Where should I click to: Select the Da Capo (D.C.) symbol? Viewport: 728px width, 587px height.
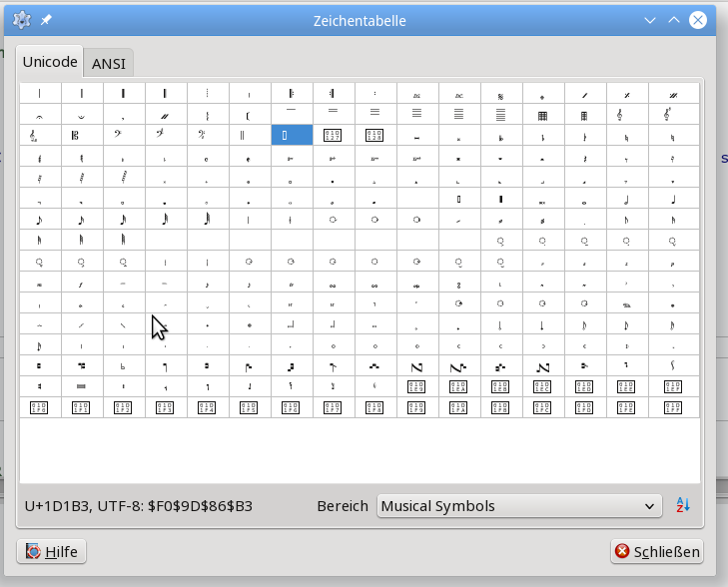pos(458,94)
